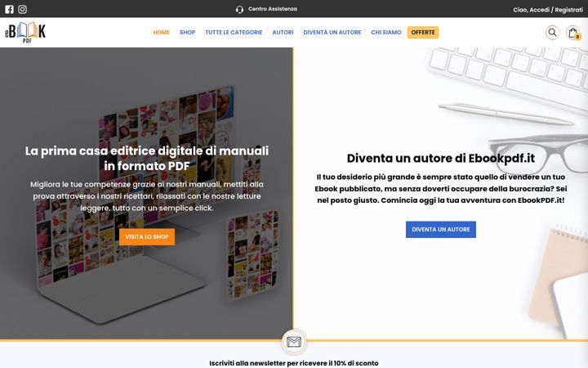
Task: Click Registrati to sign up
Action: (569, 10)
